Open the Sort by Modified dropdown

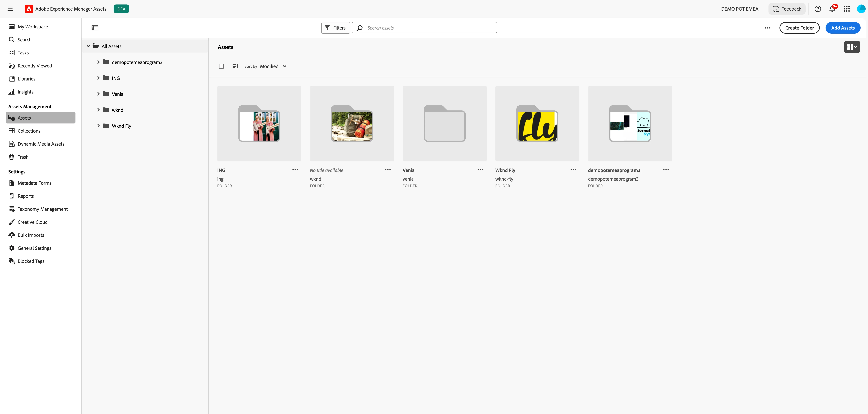pos(273,66)
